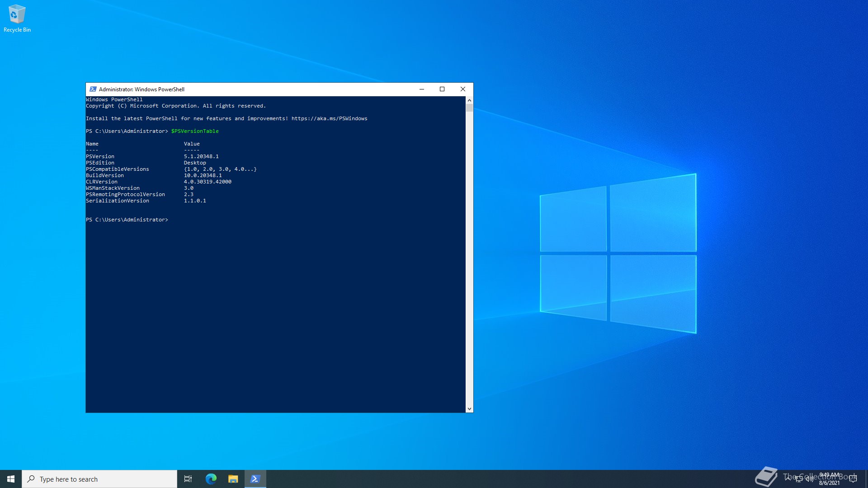Viewport: 868px width, 488px height.
Task: Open the volume tray icon
Action: (x=809, y=479)
